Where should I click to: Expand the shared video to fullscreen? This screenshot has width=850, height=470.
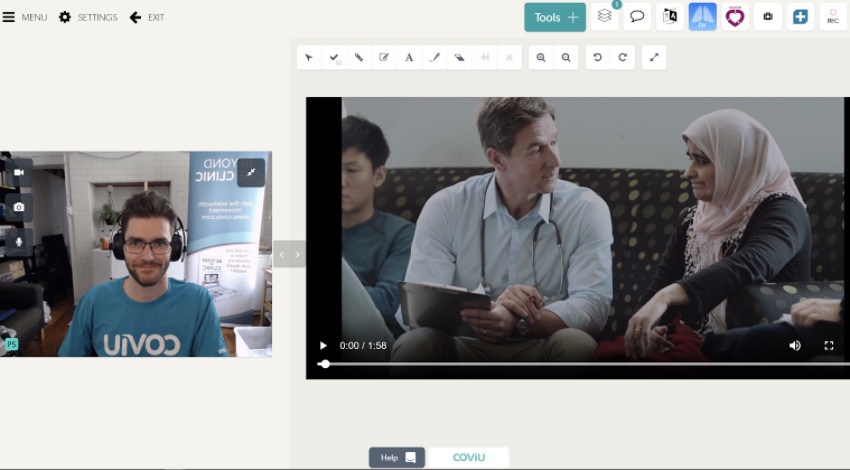[829, 346]
